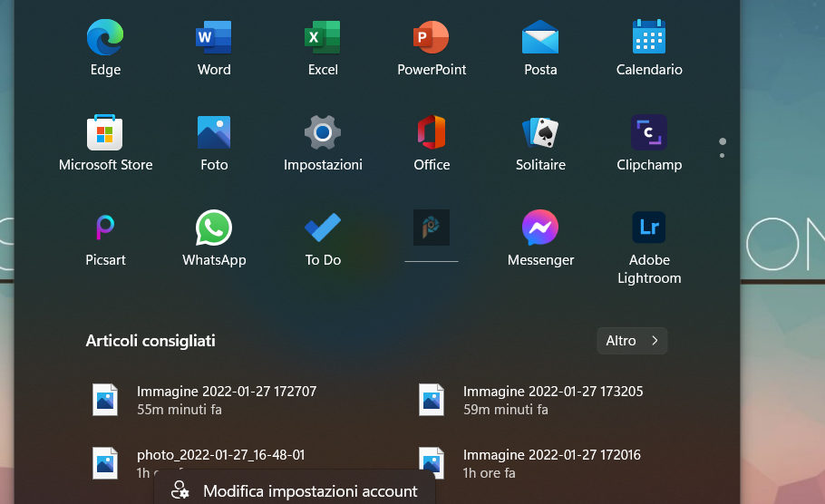
Task: Open Impostazioni settings gear
Action: [x=323, y=142]
